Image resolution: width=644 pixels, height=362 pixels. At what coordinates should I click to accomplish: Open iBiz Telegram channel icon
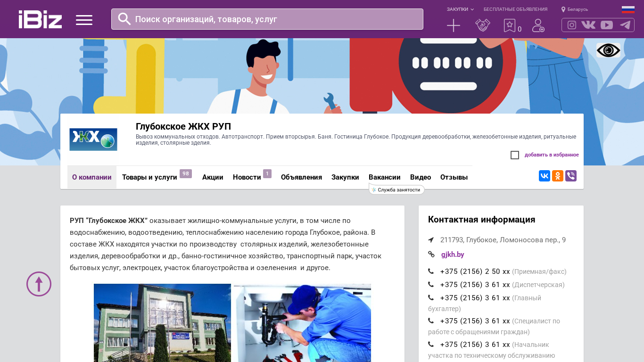pyautogui.click(x=625, y=25)
